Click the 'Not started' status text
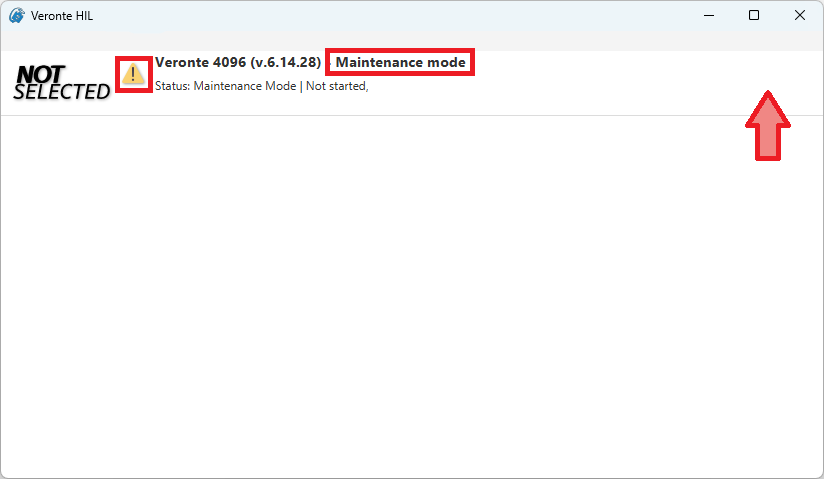Image resolution: width=824 pixels, height=479 pixels. [x=336, y=86]
